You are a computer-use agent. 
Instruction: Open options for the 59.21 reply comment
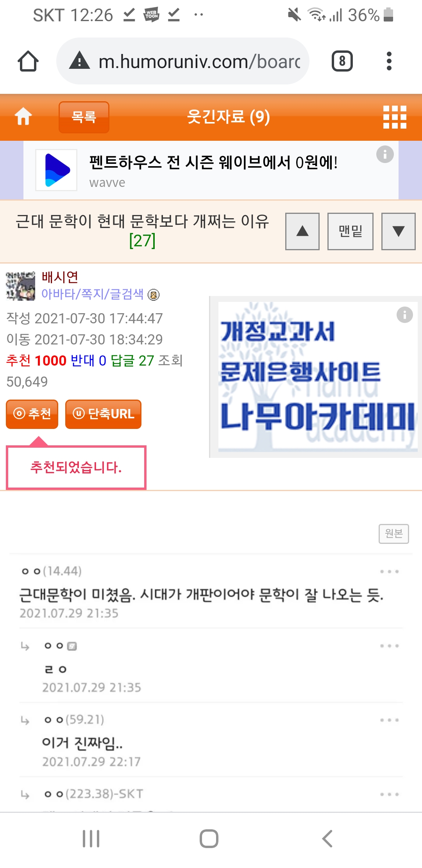click(x=390, y=720)
